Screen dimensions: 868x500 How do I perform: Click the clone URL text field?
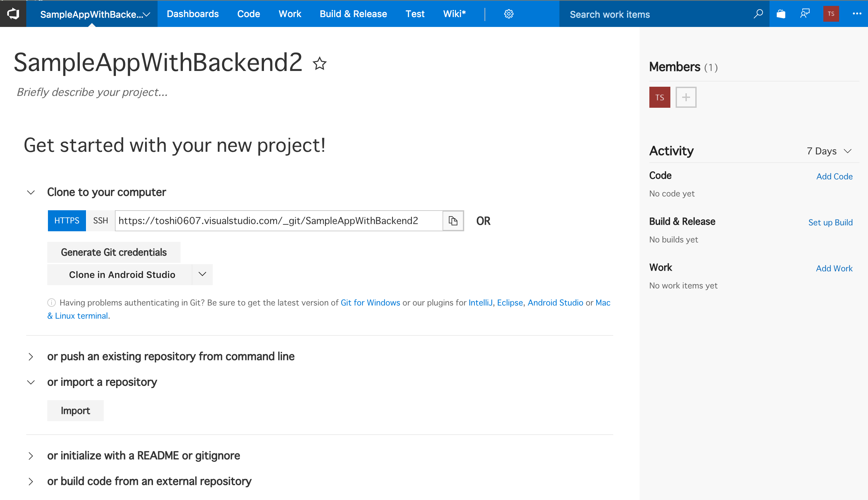279,221
